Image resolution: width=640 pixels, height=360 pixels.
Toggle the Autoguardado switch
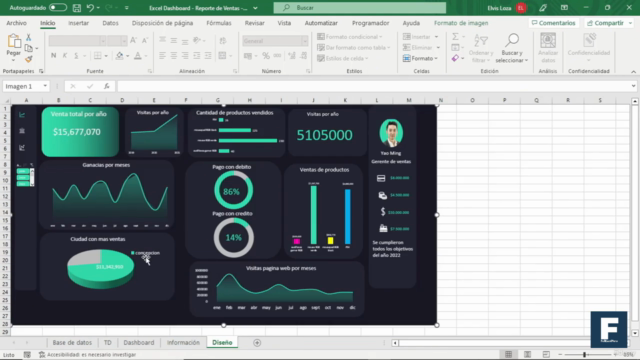58,8
